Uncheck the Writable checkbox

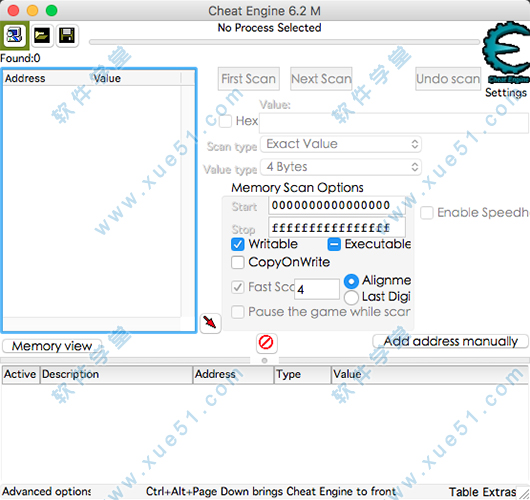coord(238,244)
